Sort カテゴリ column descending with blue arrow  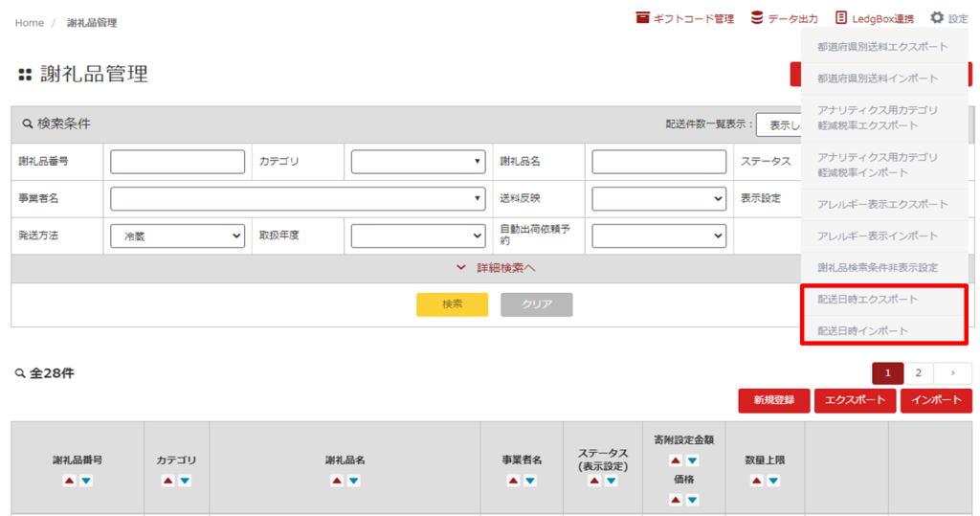click(186, 481)
